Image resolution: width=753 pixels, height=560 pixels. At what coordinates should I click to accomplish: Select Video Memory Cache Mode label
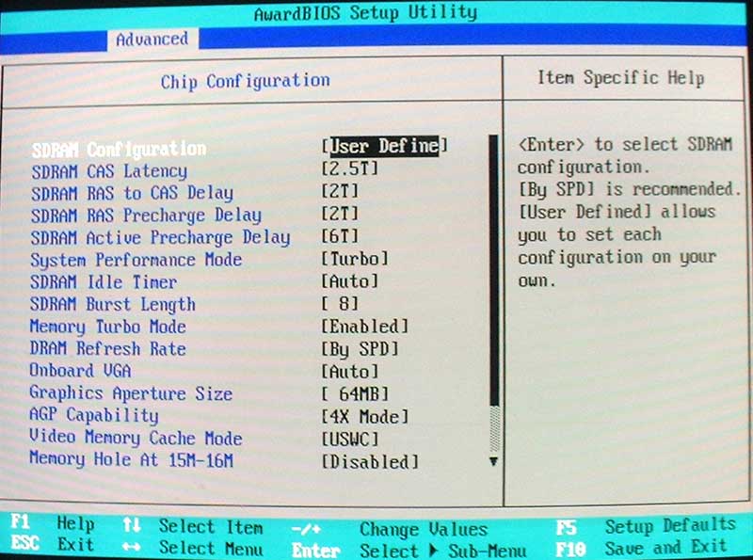point(136,438)
